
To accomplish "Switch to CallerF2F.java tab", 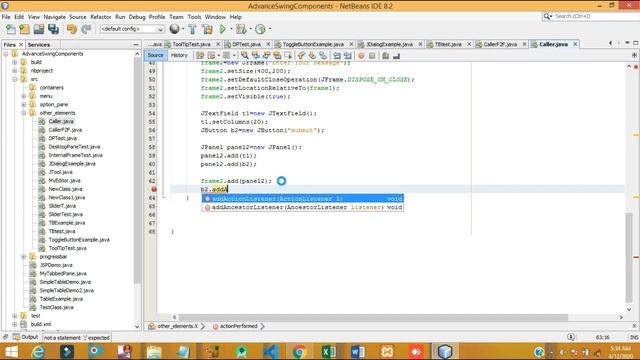I will [x=500, y=44].
